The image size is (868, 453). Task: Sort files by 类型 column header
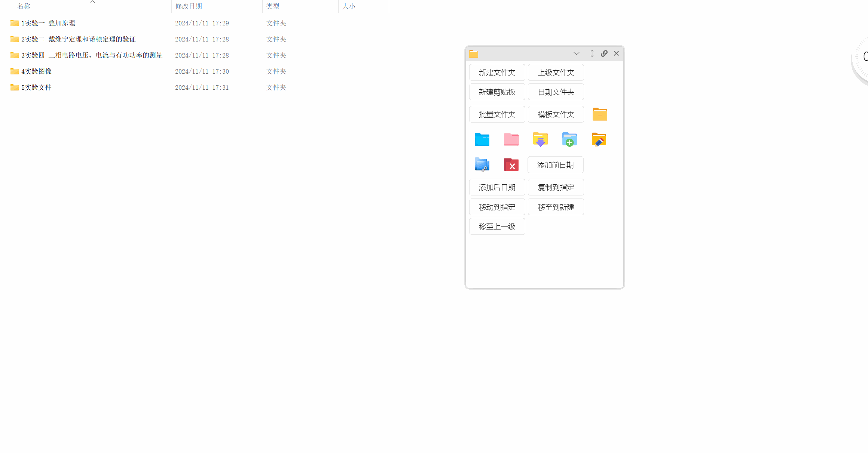coord(273,6)
